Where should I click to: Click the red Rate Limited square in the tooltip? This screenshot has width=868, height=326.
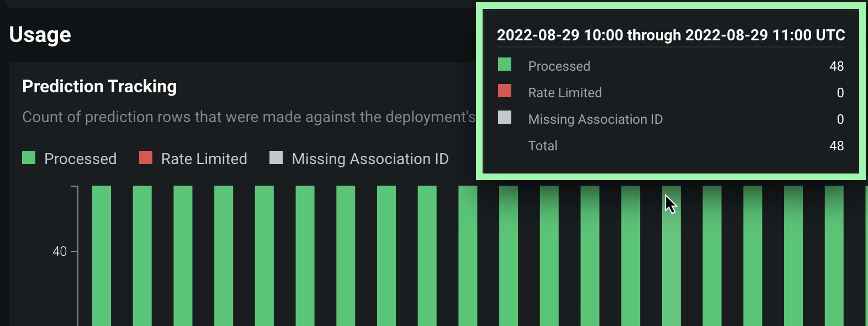[x=505, y=91]
